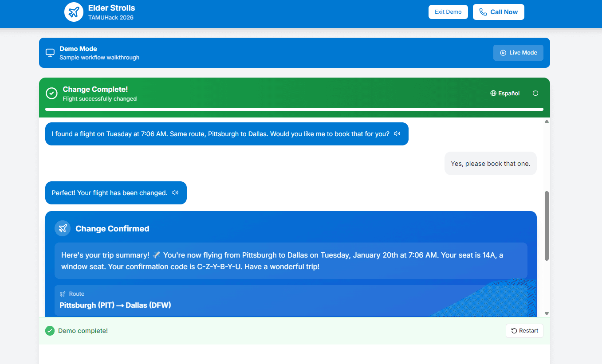This screenshot has height=364, width=602.
Task: Click the 'Flight successfully changed' text
Action: (x=100, y=99)
